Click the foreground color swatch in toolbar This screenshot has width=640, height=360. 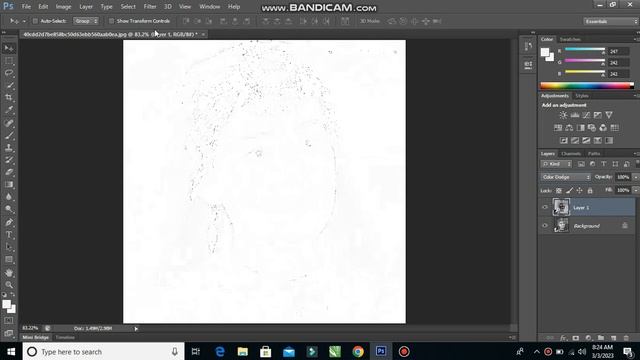7,304
